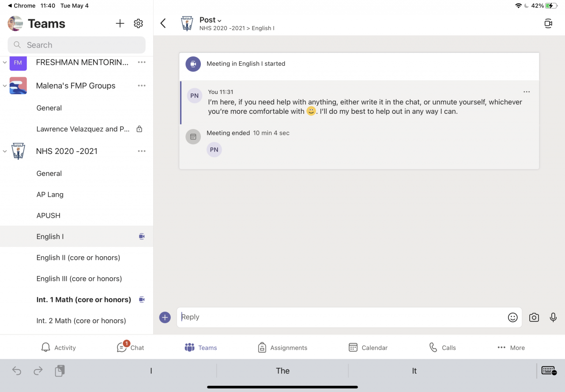Screen dimensions: 565x392
Task: Switch to the Calendar tab
Action: click(x=368, y=347)
